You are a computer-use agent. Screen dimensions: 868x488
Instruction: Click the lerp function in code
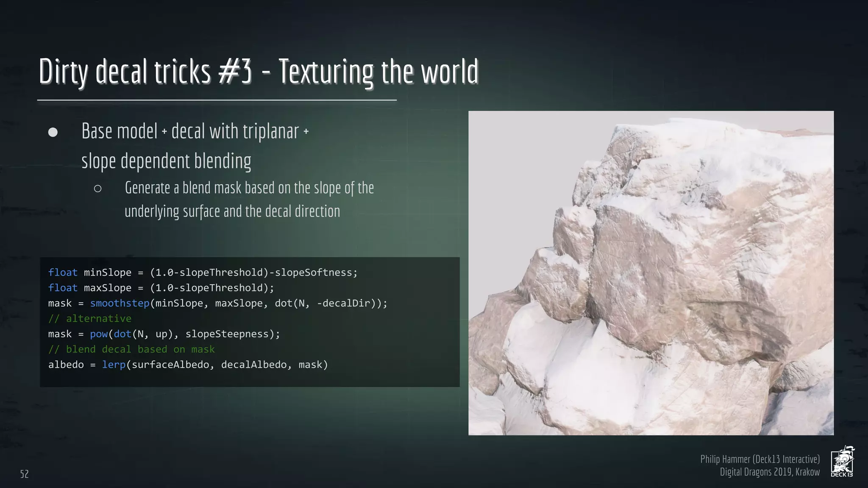[114, 365]
